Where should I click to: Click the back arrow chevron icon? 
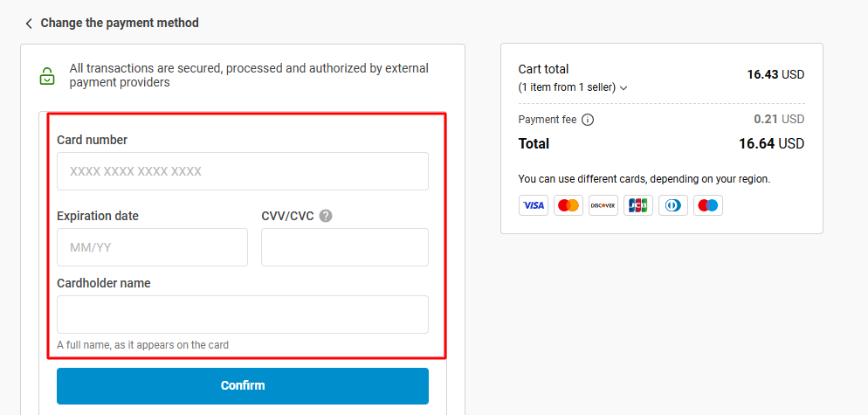tap(29, 24)
